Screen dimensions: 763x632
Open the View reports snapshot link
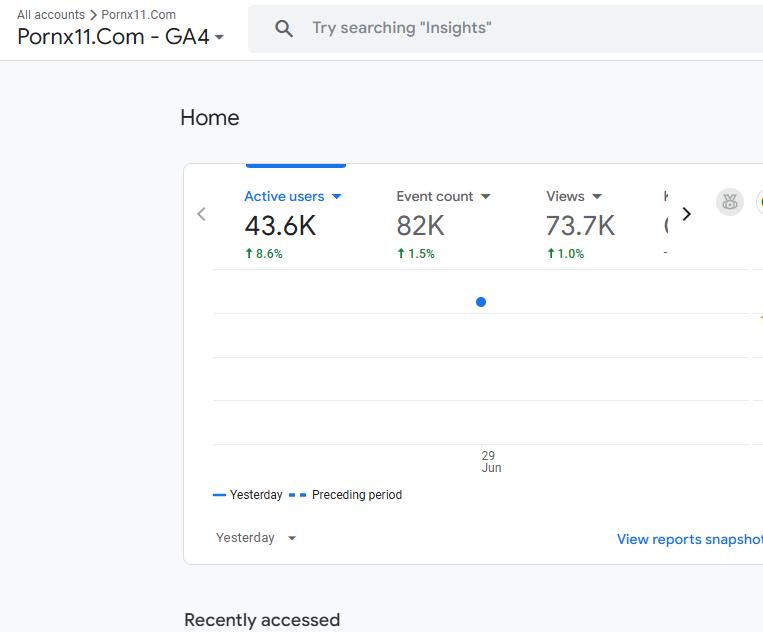pos(689,539)
